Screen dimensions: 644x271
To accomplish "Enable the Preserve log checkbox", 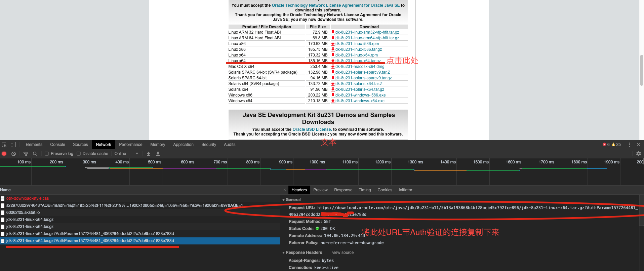I will pos(47,154).
